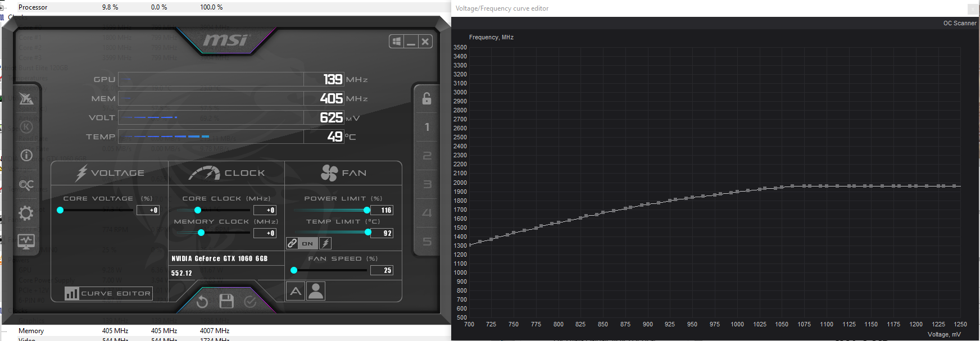Open the Curve Editor button
Viewport: 980px width, 341px height.
[108, 293]
